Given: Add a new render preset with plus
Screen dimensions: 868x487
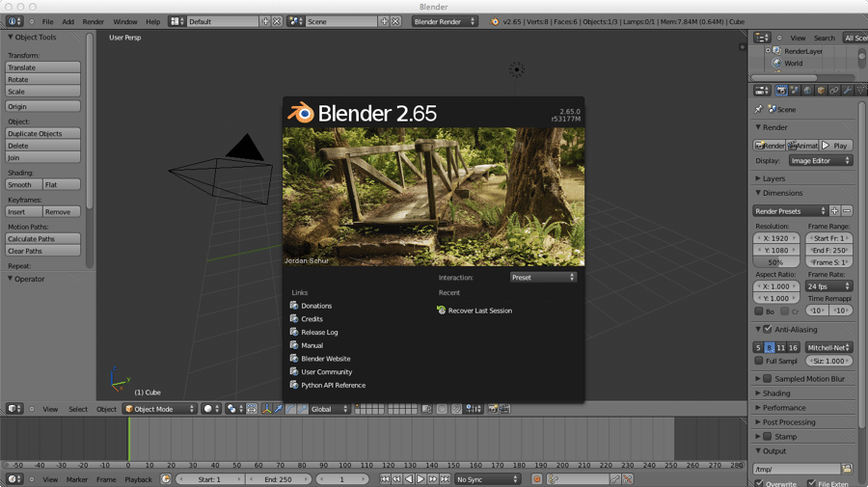Looking at the screenshot, I should click(835, 210).
